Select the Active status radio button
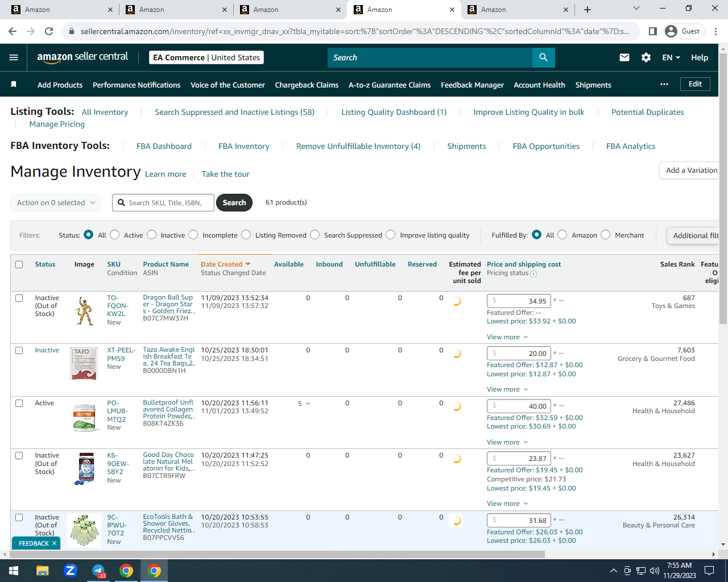Screen dimensions: 728x582 pyautogui.click(x=115, y=235)
